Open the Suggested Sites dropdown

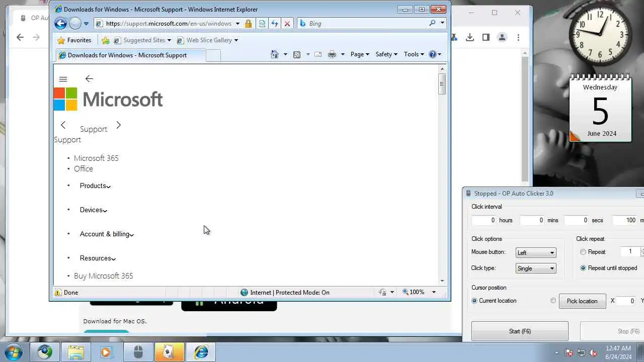tap(169, 40)
